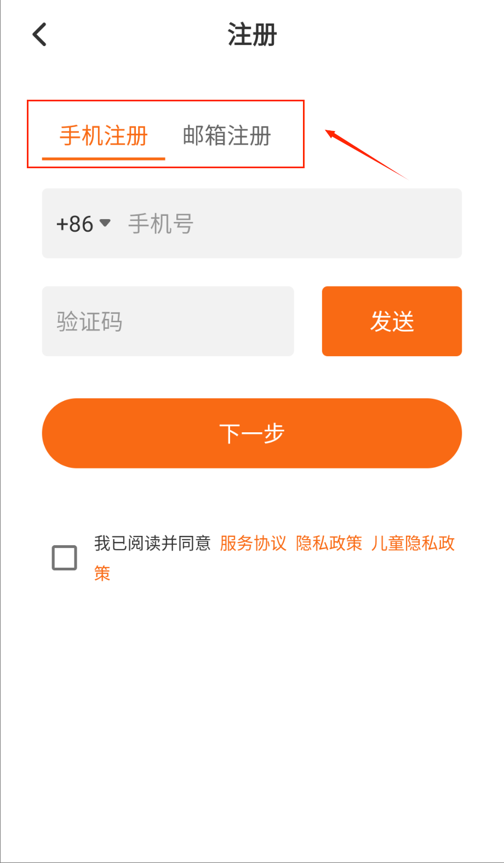The image size is (504, 863).
Task: Open the 服务协议 link
Action: (253, 543)
